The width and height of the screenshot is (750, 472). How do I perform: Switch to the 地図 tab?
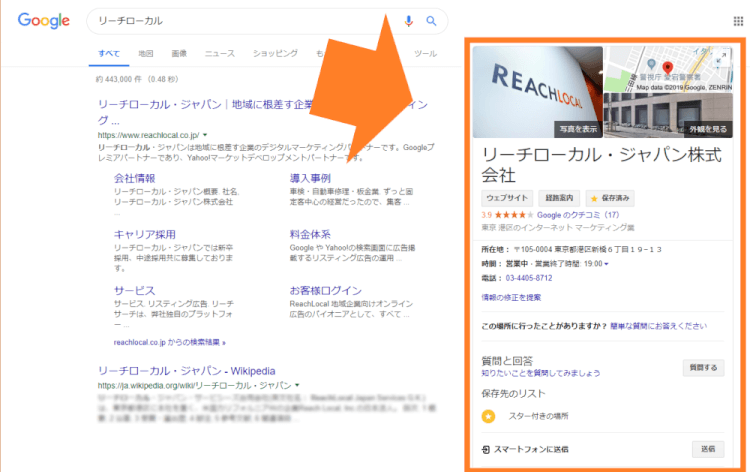pyautogui.click(x=145, y=54)
